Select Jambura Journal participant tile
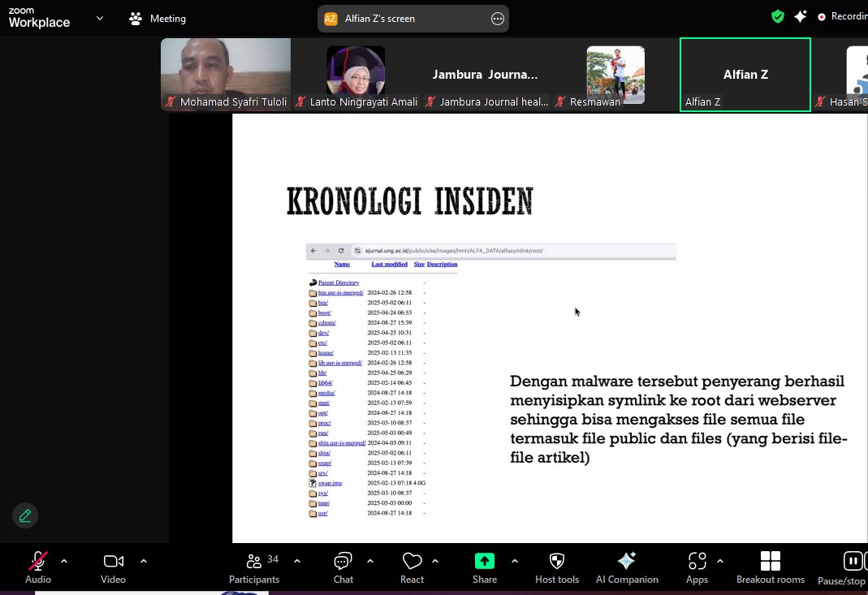 click(x=486, y=74)
